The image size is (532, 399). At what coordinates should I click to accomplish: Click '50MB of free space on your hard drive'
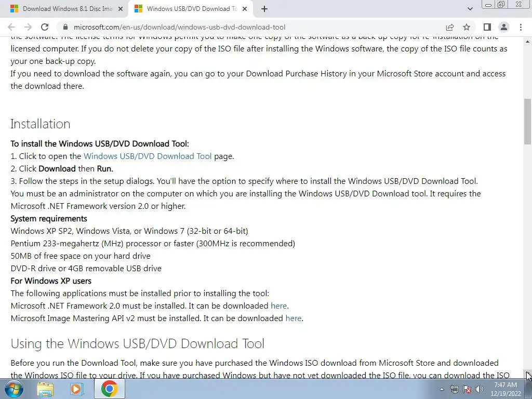click(81, 256)
